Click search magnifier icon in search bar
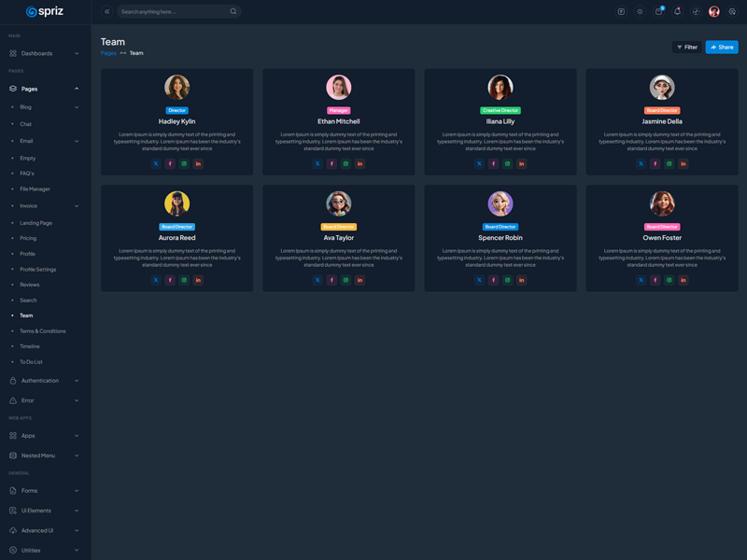The height and width of the screenshot is (560, 747). 233,11
